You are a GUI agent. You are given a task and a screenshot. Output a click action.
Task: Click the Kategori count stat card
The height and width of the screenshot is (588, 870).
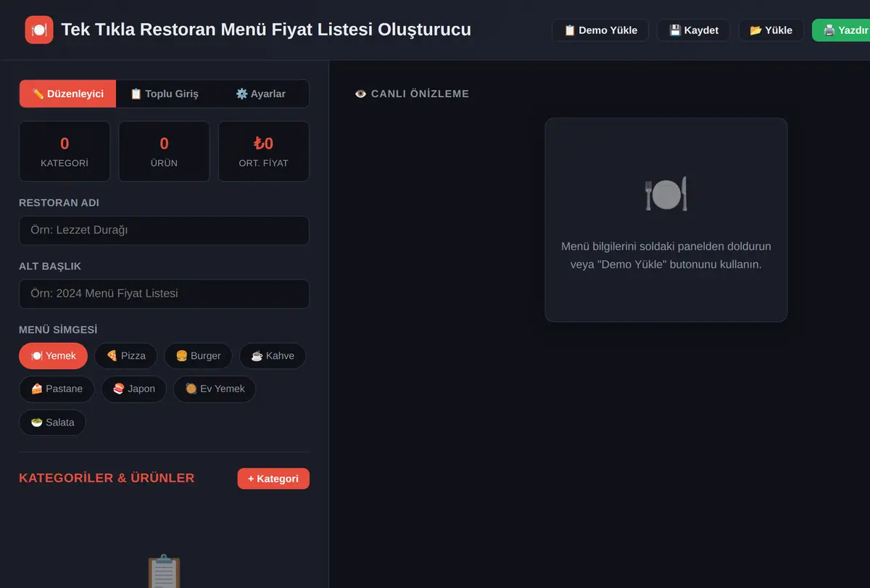(x=65, y=151)
